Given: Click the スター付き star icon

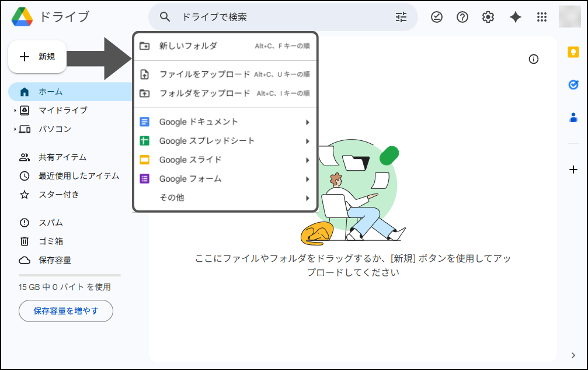Looking at the screenshot, I should 25,195.
